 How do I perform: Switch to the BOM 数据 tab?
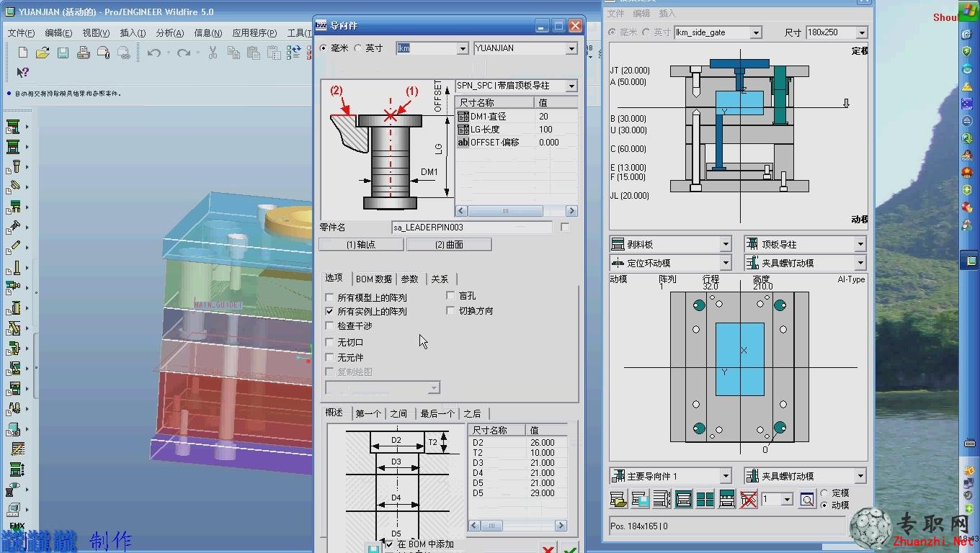[374, 279]
